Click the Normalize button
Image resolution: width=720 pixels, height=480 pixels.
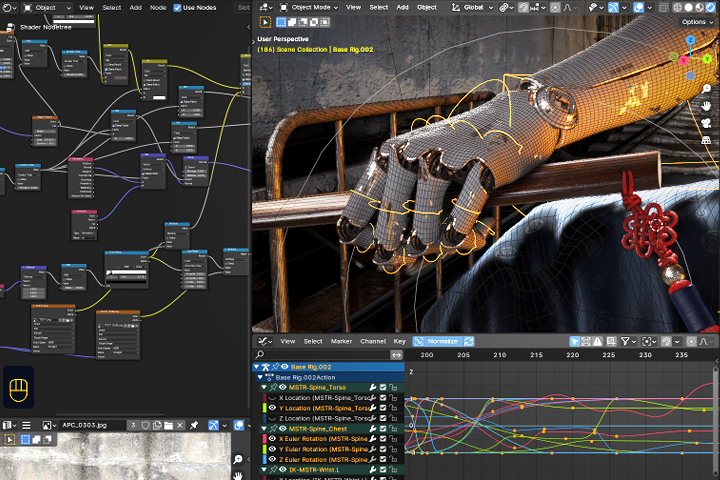click(438, 341)
